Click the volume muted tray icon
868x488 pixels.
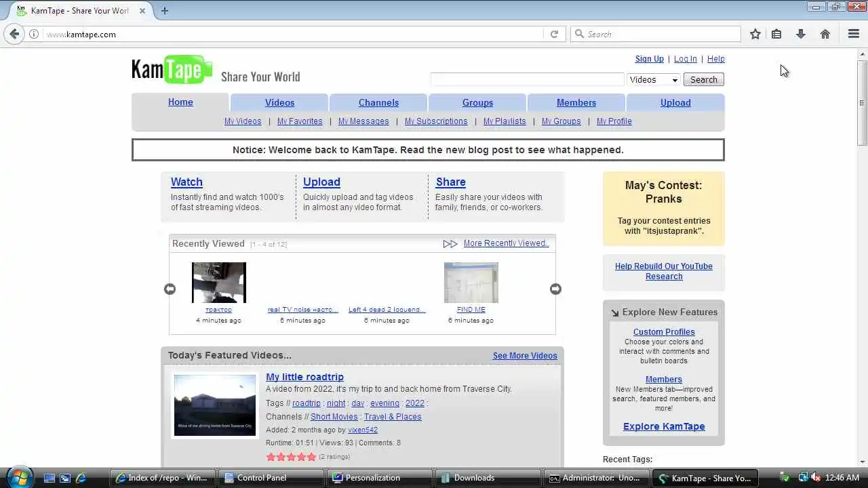coord(816,477)
